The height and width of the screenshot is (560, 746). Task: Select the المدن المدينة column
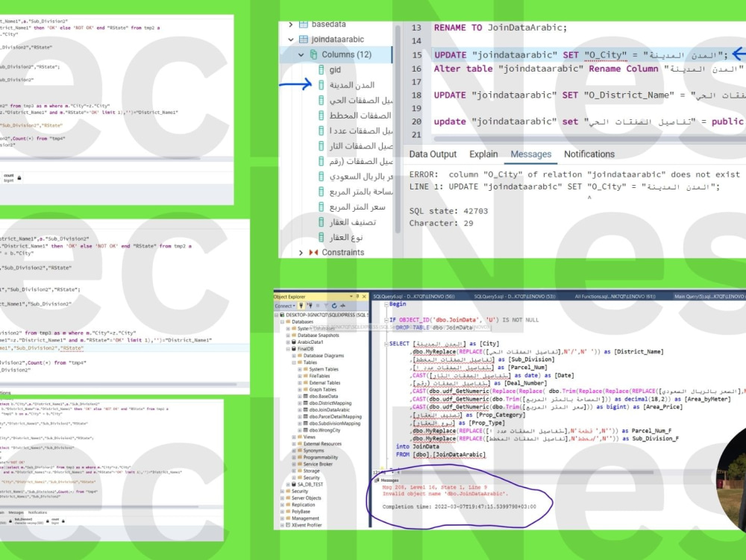[x=352, y=85]
